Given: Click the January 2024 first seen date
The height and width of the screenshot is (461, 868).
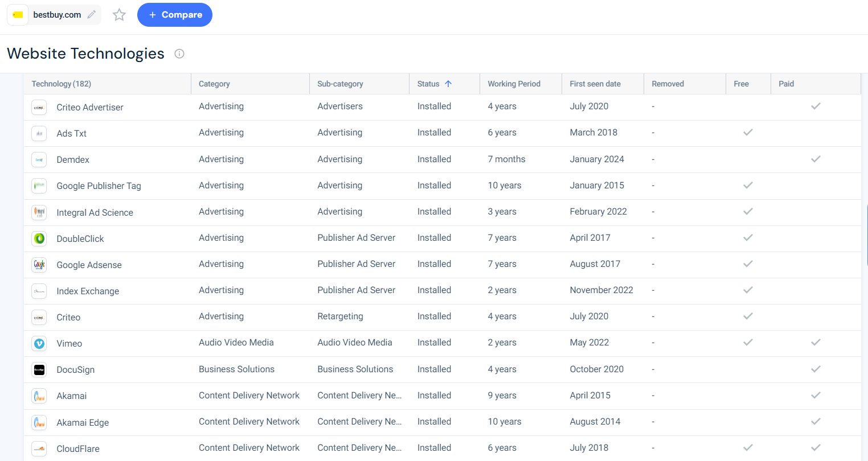Looking at the screenshot, I should click(x=597, y=159).
